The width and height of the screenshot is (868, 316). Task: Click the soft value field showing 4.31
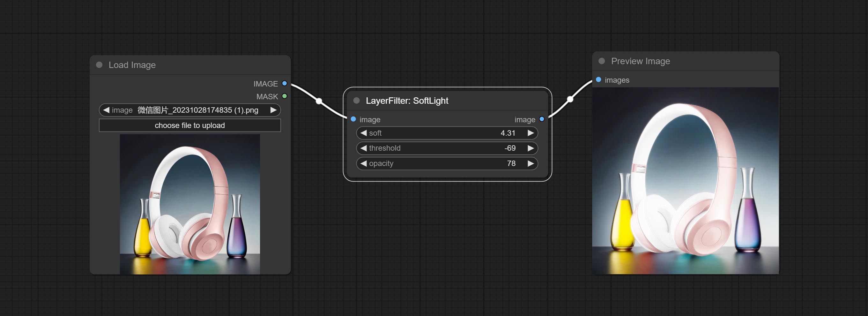447,133
